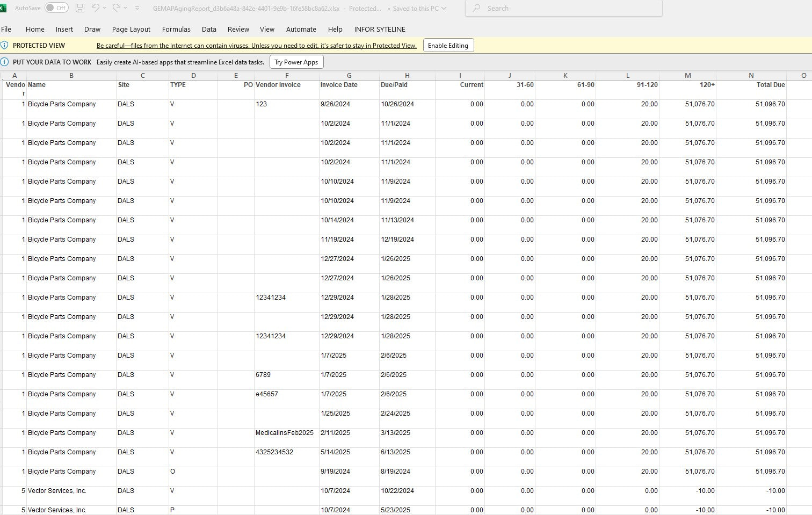The width and height of the screenshot is (812, 515).
Task: Go to the Formulas tab
Action: [176, 30]
